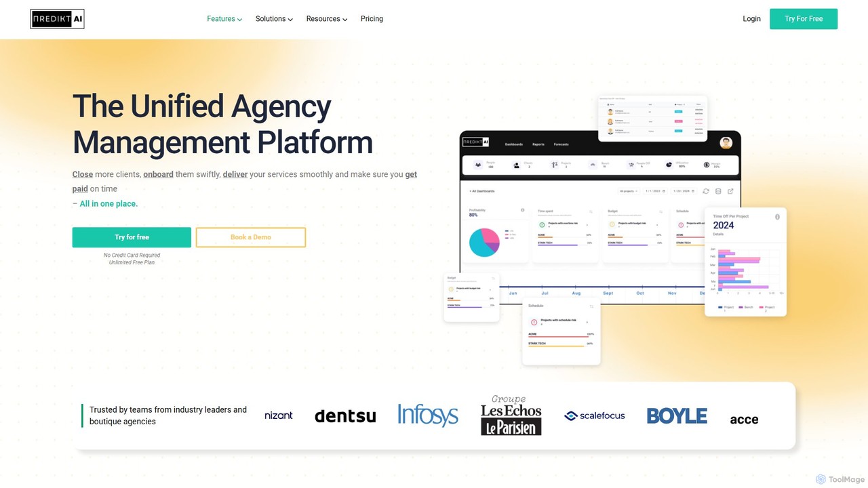Click the Bench icon in the dashboard stats bar
The image size is (868, 488).
pos(592,164)
